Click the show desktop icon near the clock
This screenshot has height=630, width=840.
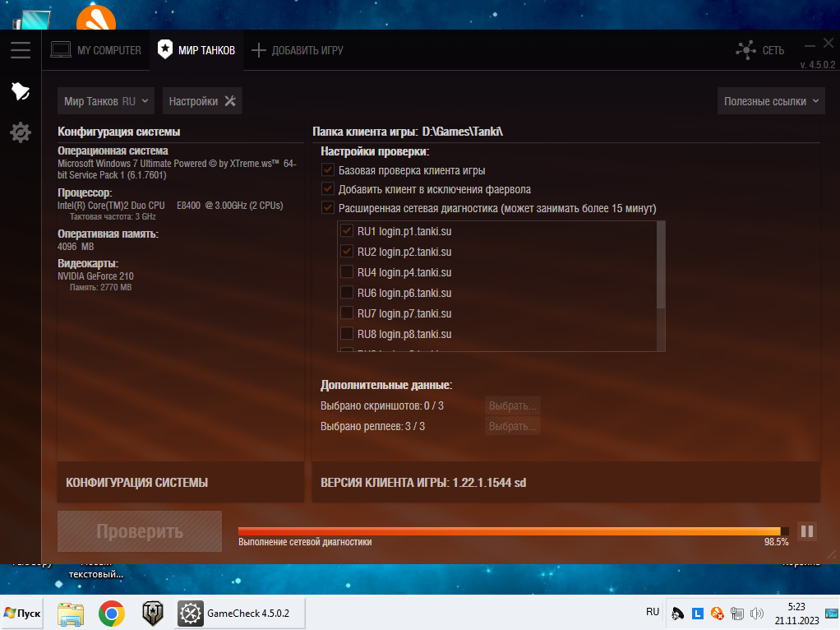[x=832, y=614]
